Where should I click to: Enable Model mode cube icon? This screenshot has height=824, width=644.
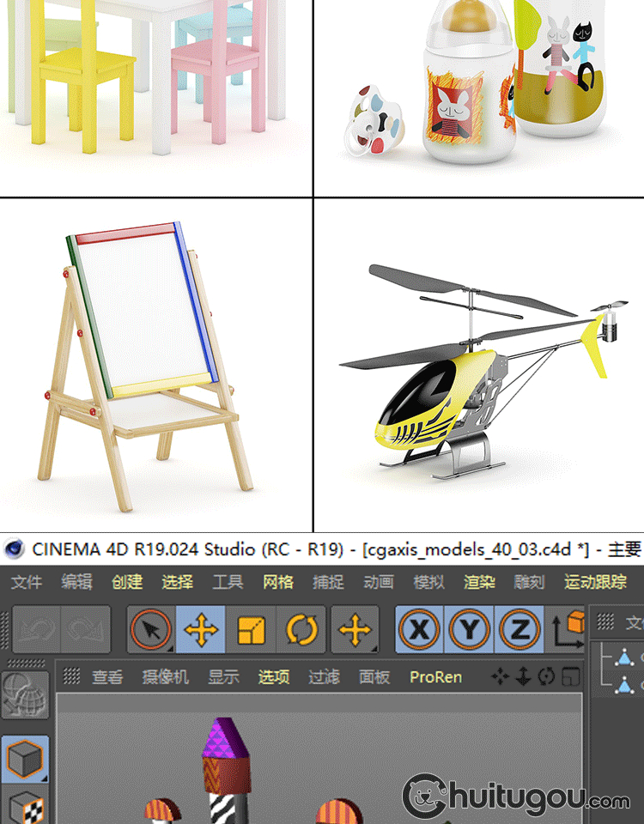25,759
